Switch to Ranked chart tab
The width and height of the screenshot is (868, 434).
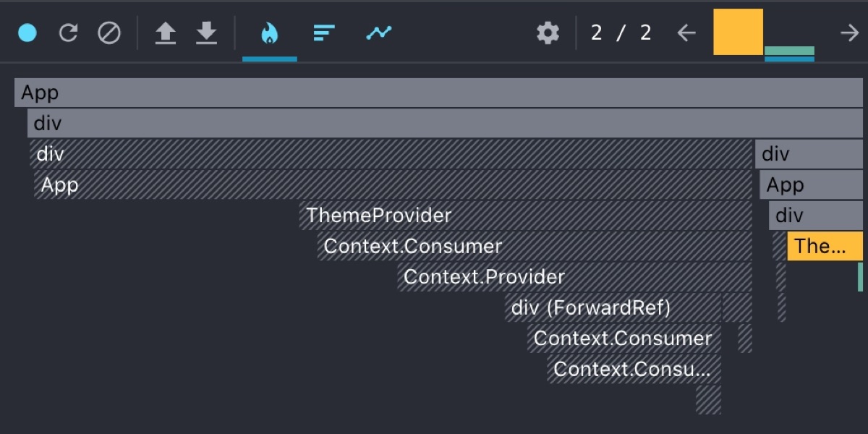324,33
